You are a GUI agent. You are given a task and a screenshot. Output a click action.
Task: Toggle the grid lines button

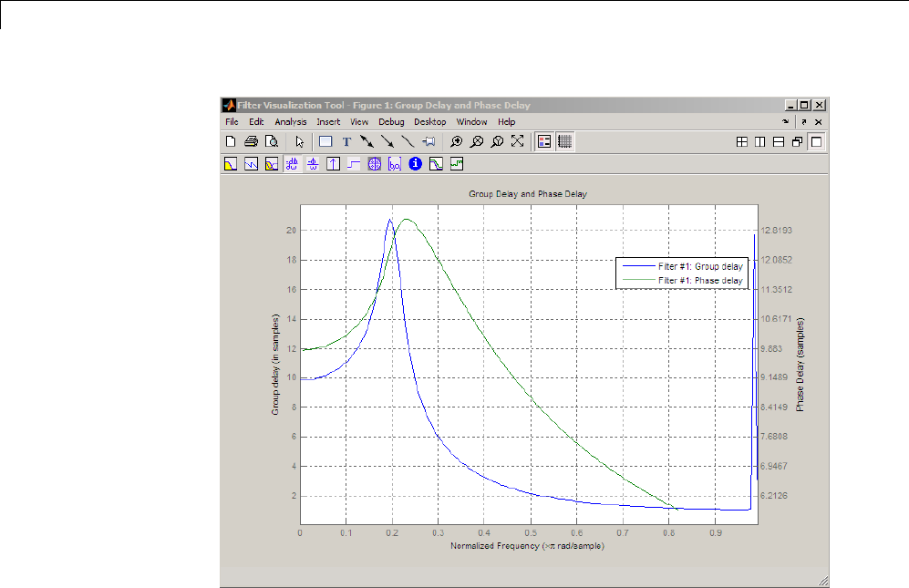565,141
